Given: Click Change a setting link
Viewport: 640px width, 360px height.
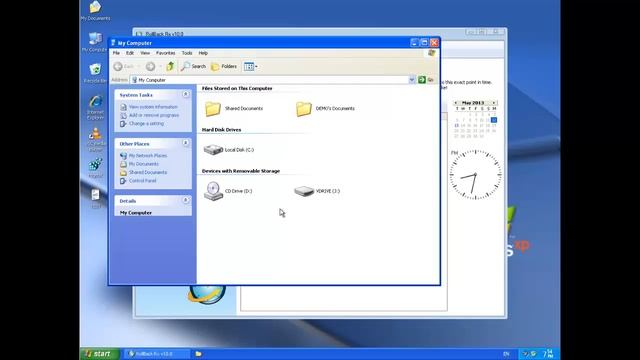Looking at the screenshot, I should (x=146, y=123).
